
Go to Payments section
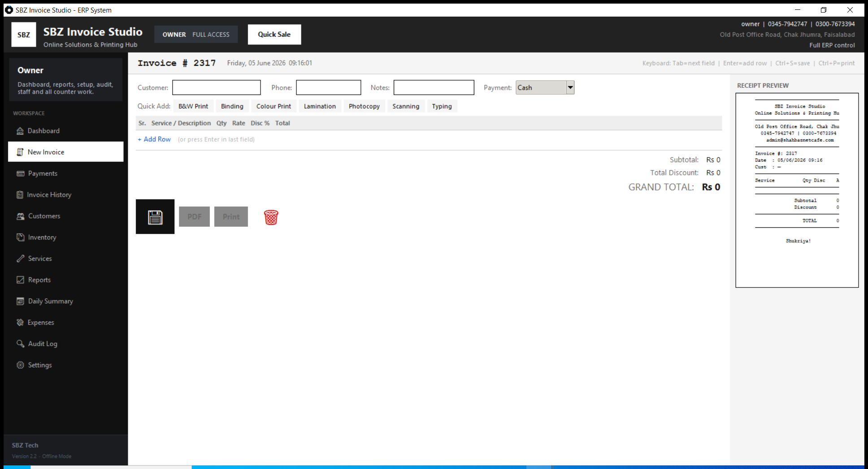[66, 174]
